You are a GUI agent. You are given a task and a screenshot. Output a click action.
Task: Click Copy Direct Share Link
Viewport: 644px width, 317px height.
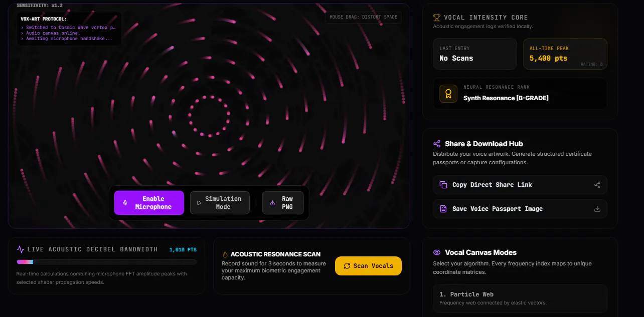(520, 185)
